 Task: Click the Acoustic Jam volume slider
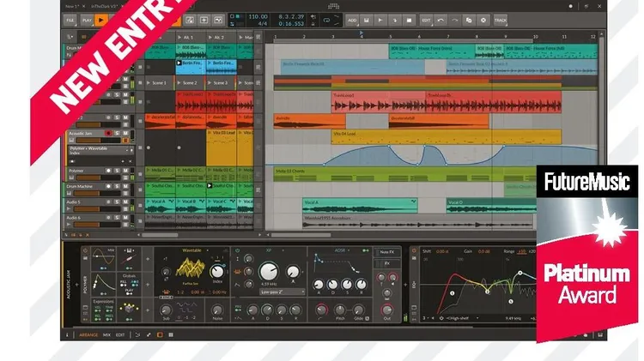click(97, 141)
